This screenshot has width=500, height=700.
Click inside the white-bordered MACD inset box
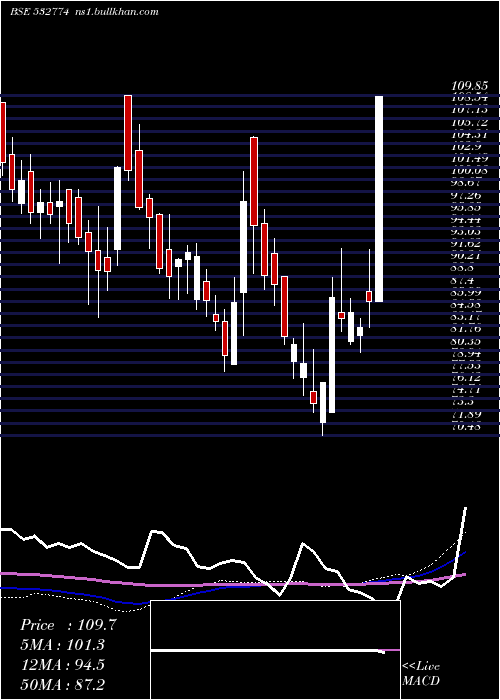[x=275, y=650]
